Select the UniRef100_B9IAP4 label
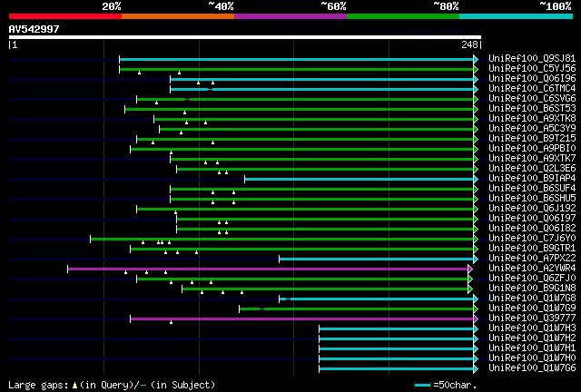Viewport: 581px width, 392px height. click(x=532, y=179)
